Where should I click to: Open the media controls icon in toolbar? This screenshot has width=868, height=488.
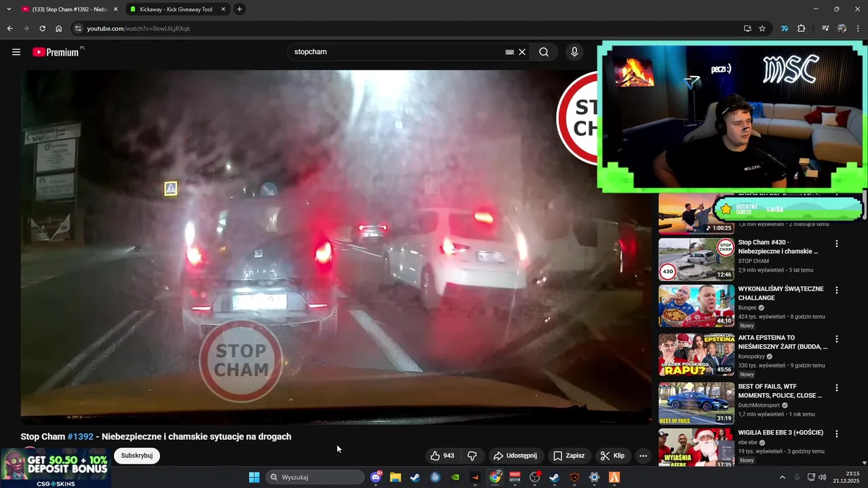[x=825, y=28]
